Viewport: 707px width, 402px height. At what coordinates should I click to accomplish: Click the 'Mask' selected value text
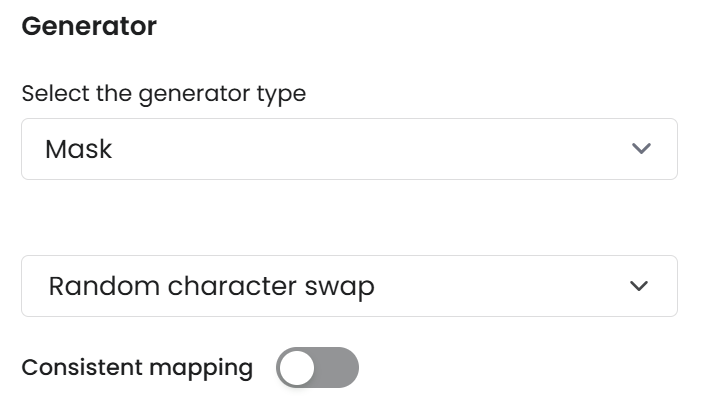(78, 149)
